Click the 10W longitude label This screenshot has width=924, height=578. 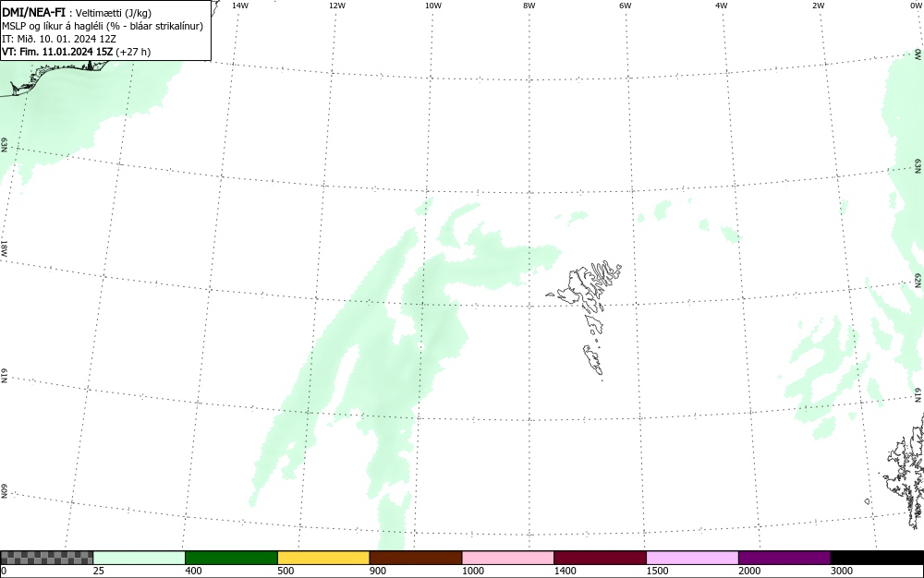(433, 6)
